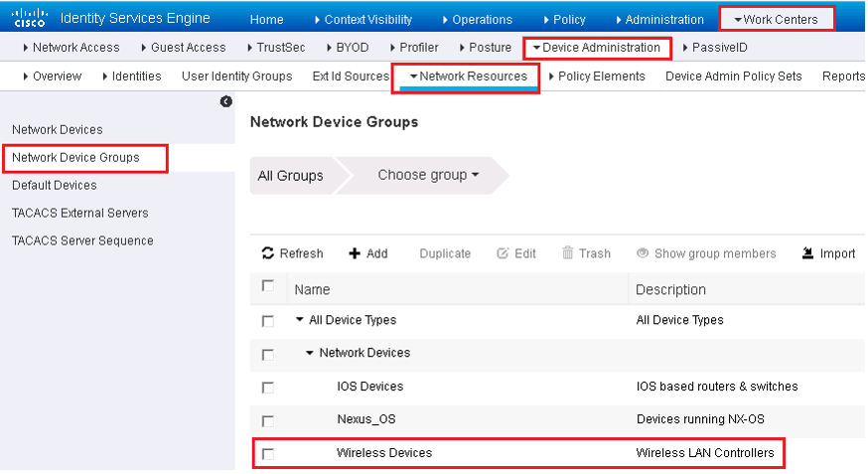Screen dimensions: 868x474
Task: Open the Reports tab
Action: [844, 77]
